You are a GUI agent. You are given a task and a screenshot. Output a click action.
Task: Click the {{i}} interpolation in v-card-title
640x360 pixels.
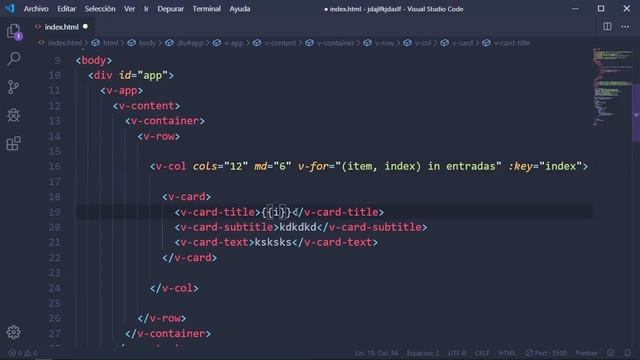(x=276, y=212)
